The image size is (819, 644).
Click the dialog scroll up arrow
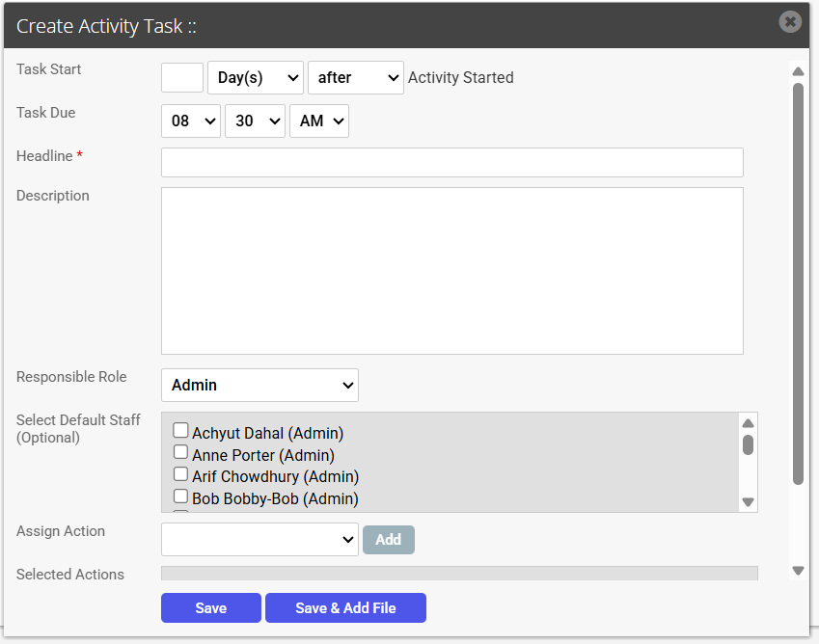[798, 71]
